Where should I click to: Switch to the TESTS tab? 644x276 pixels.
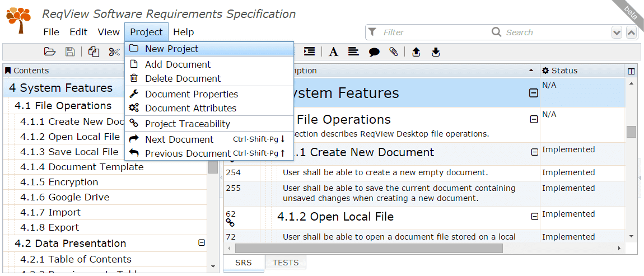coord(286,263)
